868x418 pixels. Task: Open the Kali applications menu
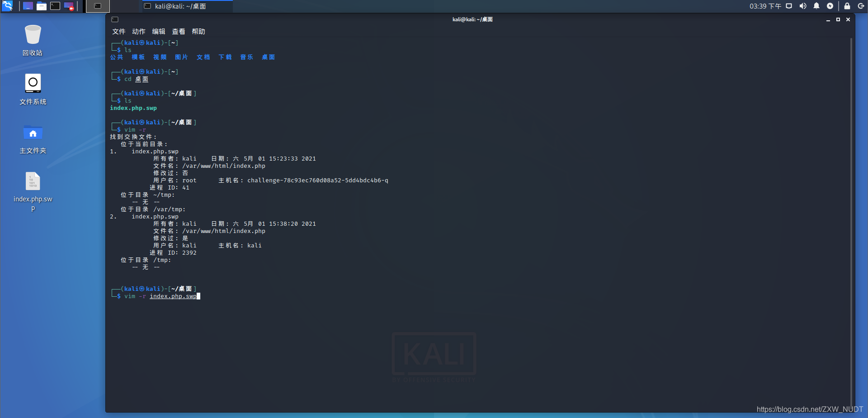pos(7,6)
